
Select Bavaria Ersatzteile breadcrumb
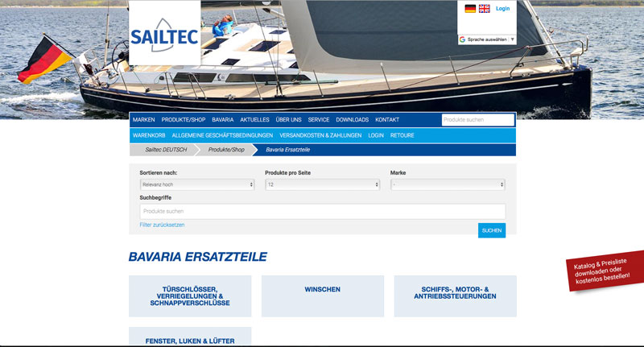tap(288, 150)
